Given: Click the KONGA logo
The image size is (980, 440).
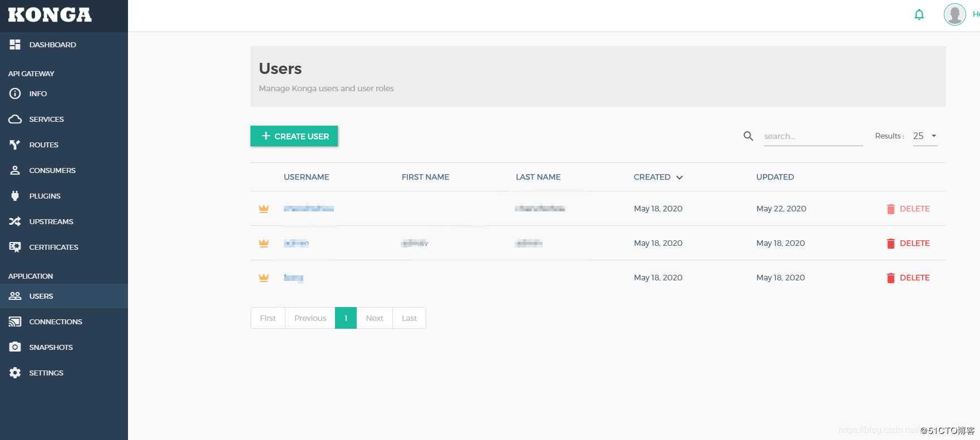Looking at the screenshot, I should click(x=50, y=15).
